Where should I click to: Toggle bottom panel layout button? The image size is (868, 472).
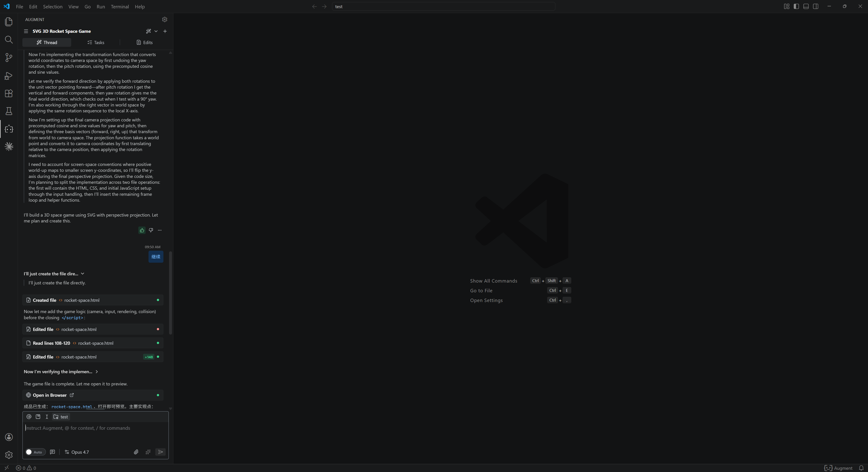click(806, 6)
